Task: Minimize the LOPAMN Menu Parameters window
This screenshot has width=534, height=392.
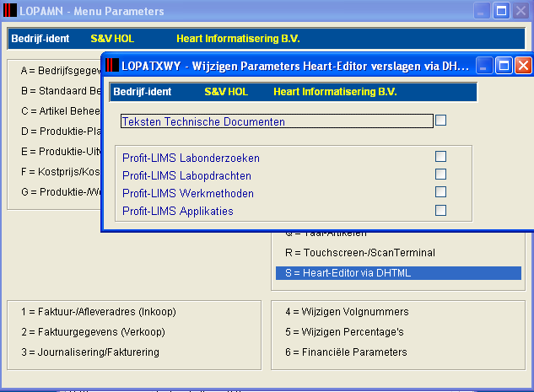Action: (x=481, y=11)
